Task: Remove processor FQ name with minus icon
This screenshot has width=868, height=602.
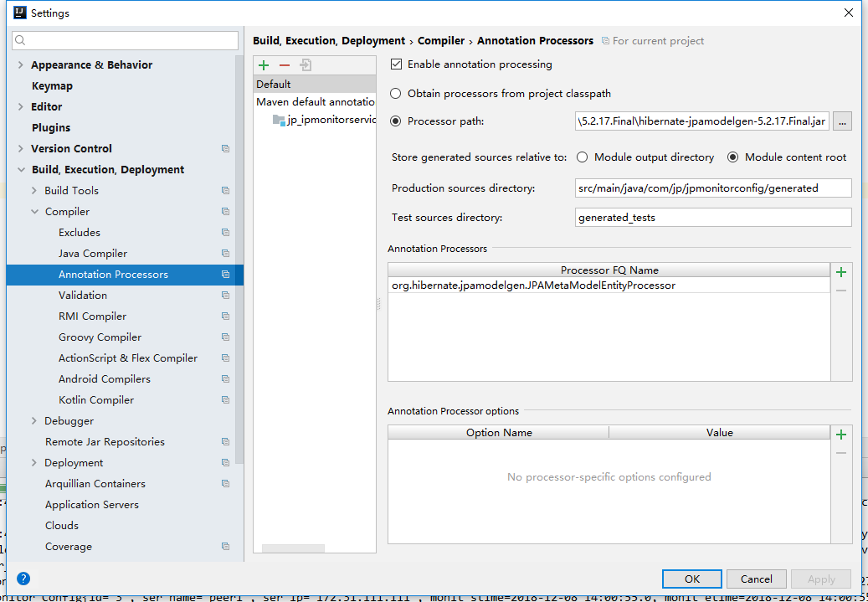Action: click(x=841, y=291)
